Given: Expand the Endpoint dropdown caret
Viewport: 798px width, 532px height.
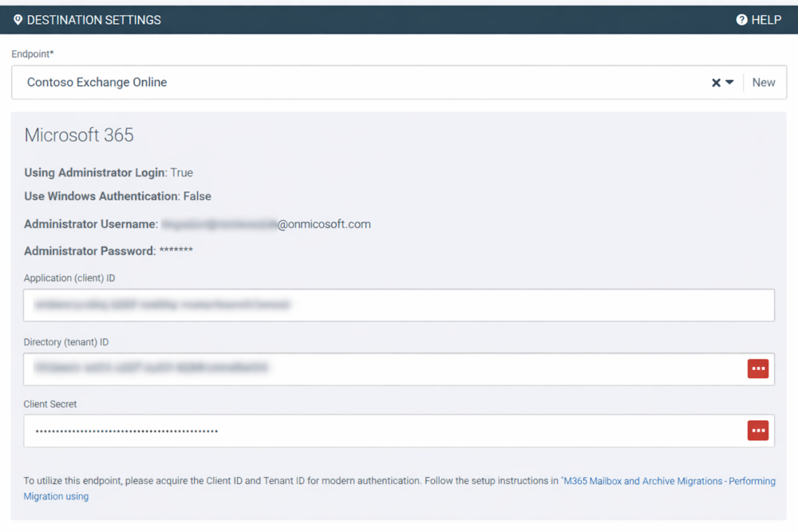Looking at the screenshot, I should tap(729, 83).
